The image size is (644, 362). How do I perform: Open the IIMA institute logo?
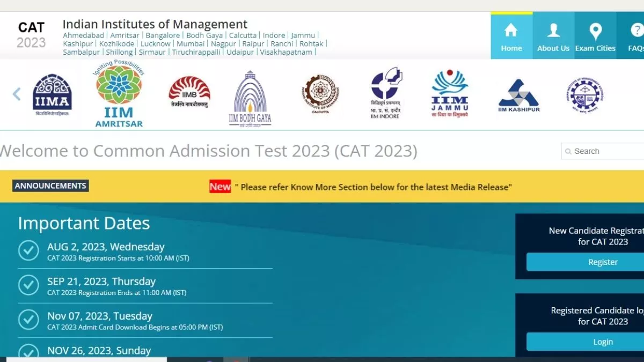coord(52,95)
